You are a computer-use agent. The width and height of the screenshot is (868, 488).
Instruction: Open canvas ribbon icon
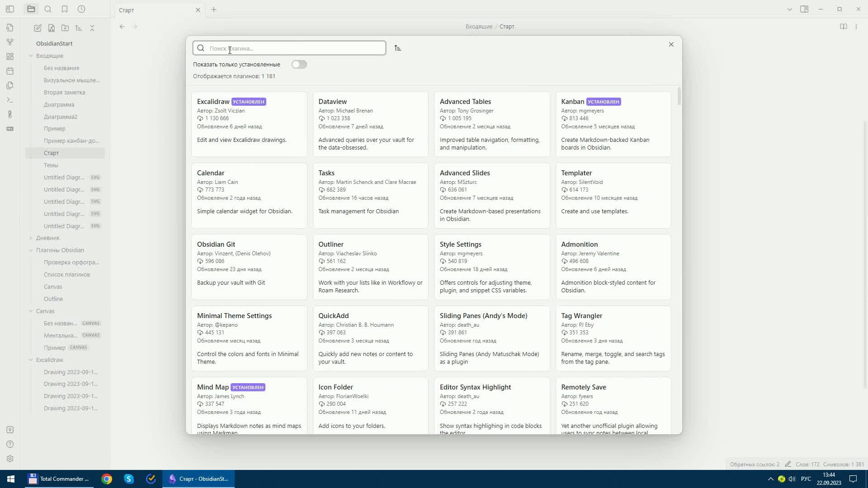[x=10, y=56]
